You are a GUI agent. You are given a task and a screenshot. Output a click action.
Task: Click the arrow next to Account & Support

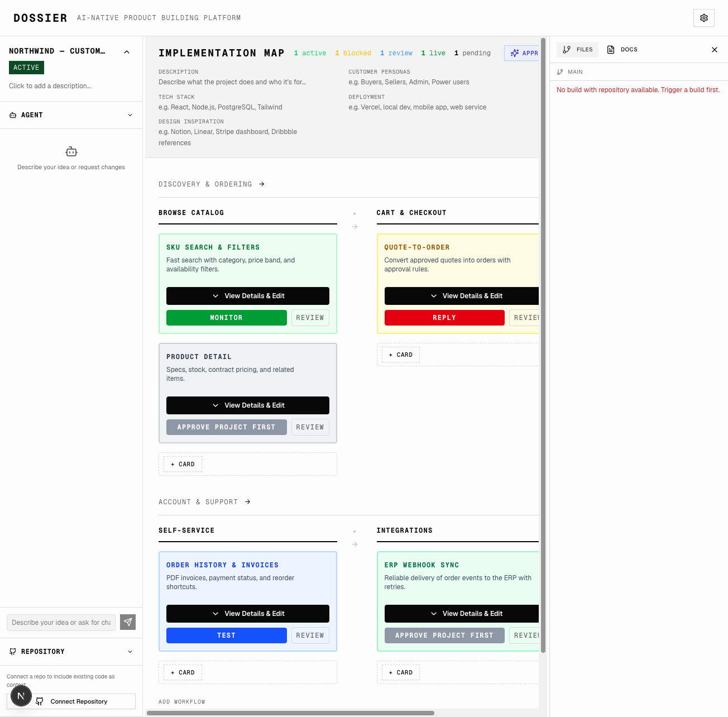point(247,502)
